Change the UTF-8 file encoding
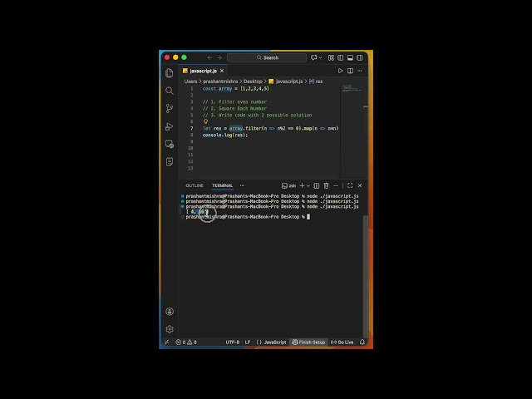Image resolution: width=532 pixels, height=399 pixels. (x=233, y=342)
